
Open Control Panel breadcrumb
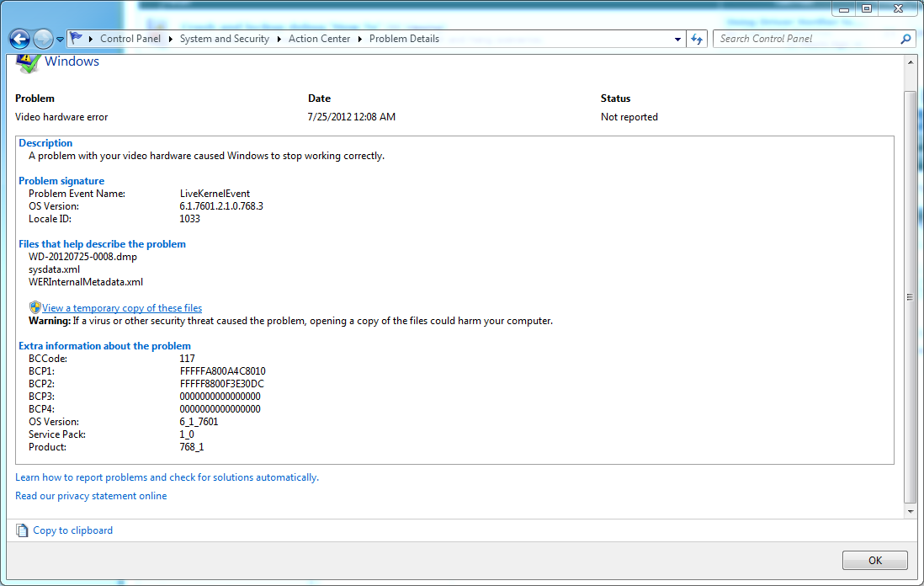pyautogui.click(x=130, y=39)
